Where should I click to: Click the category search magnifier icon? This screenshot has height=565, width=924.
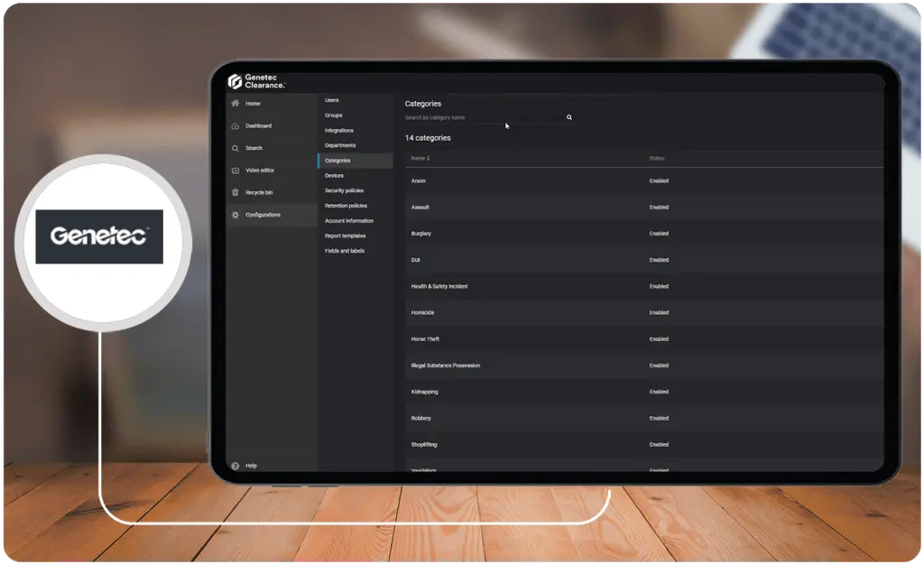coord(569,117)
